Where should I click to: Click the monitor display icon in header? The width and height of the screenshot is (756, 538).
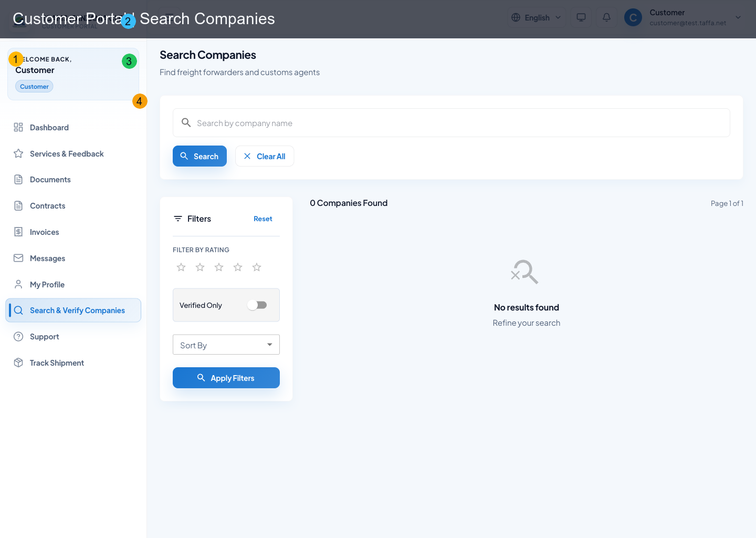pos(581,17)
